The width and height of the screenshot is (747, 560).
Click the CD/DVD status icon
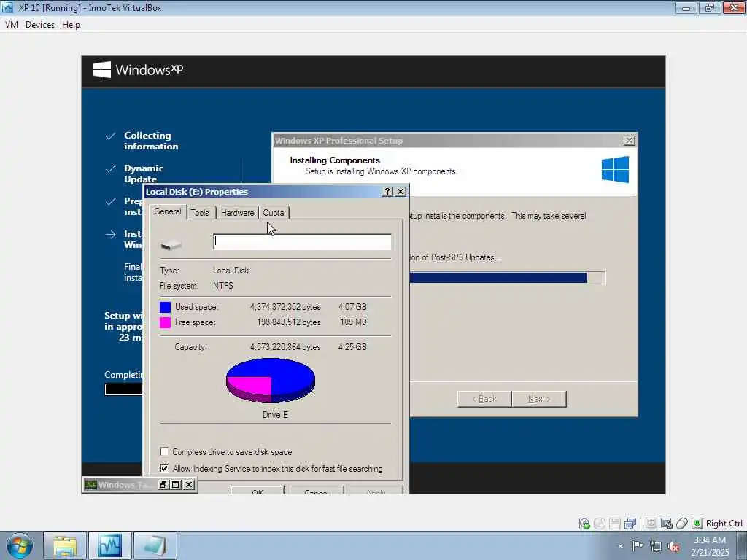pyautogui.click(x=600, y=524)
